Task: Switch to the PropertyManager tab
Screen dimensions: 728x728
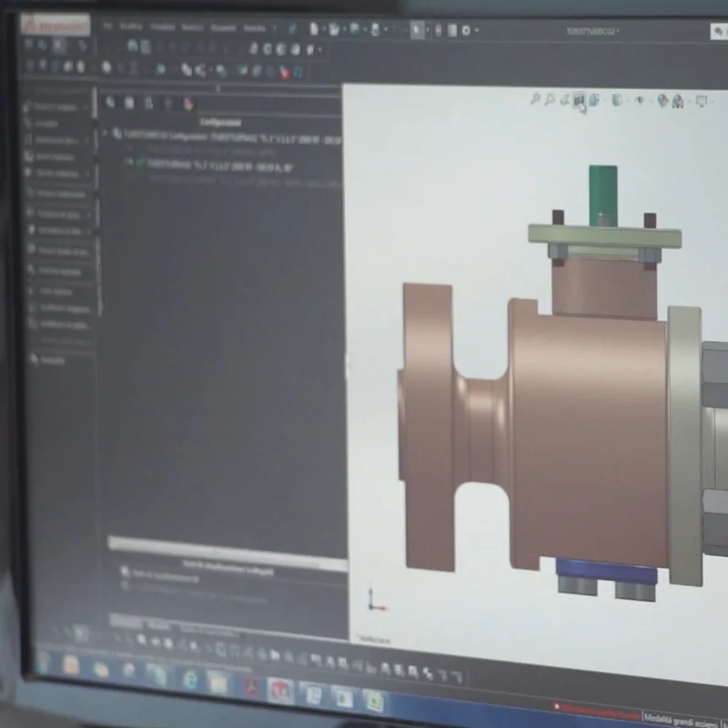Action: pyautogui.click(x=129, y=102)
